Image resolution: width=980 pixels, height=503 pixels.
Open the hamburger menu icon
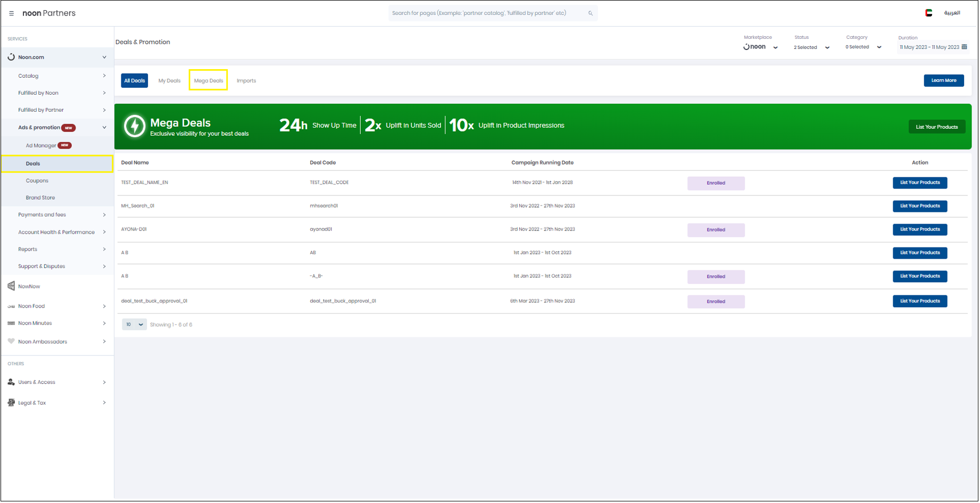[x=11, y=13]
